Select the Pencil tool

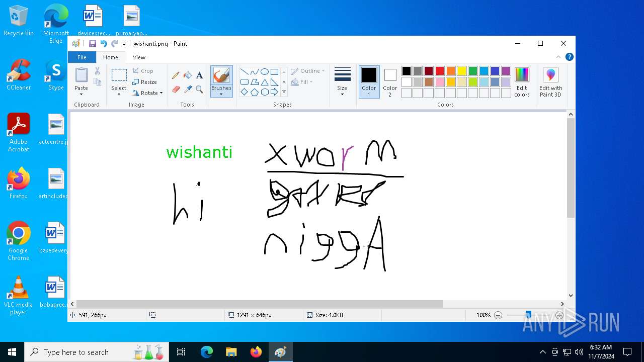coord(176,75)
